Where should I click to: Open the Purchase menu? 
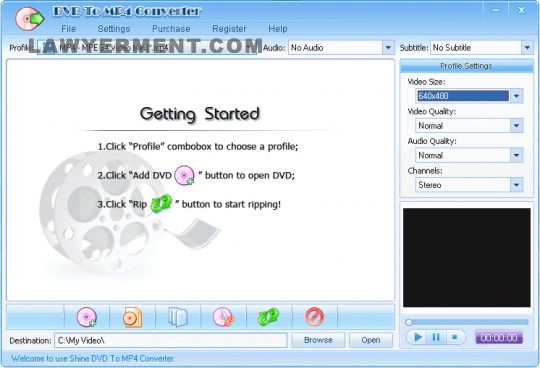(x=171, y=29)
